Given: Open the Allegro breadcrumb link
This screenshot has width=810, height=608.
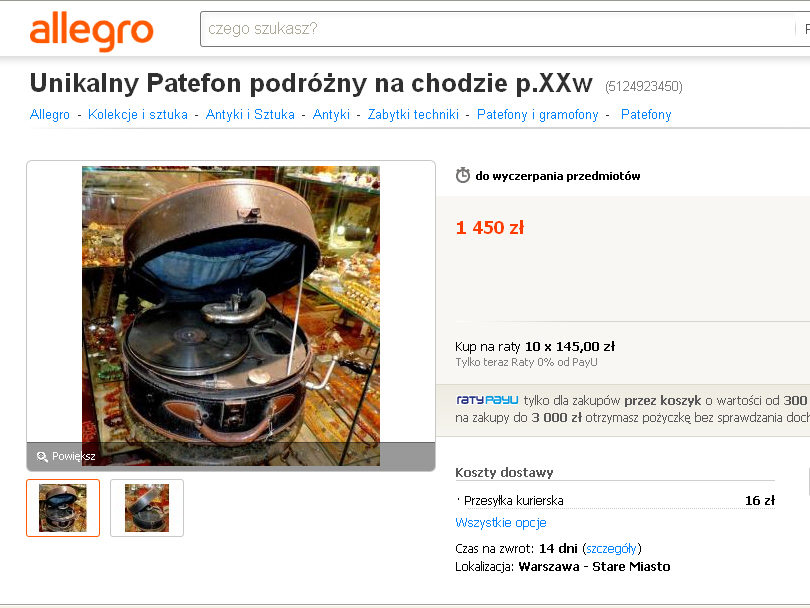Looking at the screenshot, I should (x=50, y=114).
